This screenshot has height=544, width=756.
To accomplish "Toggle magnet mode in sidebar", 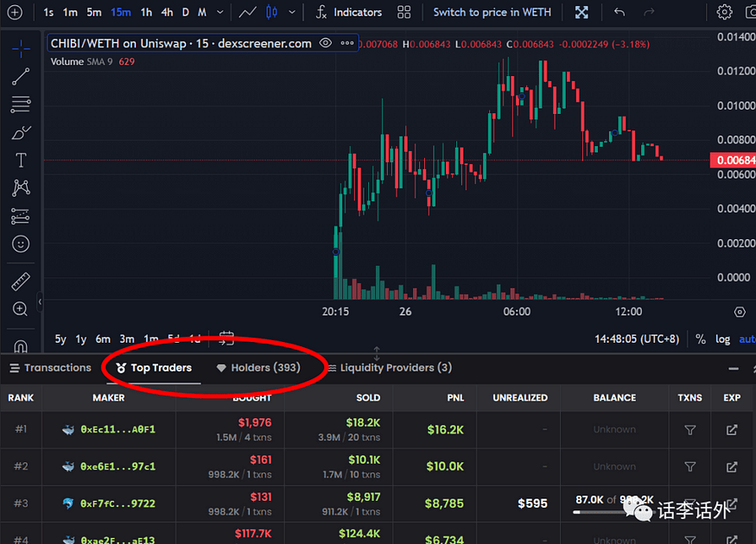I will pos(21,345).
